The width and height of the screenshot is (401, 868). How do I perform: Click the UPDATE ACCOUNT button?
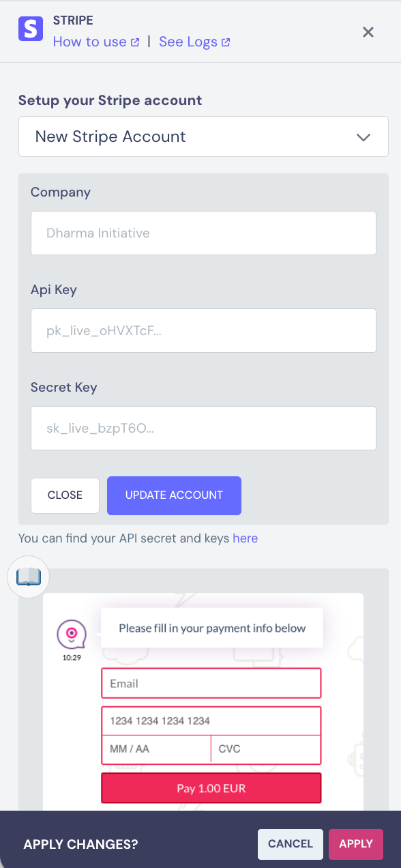tap(174, 495)
